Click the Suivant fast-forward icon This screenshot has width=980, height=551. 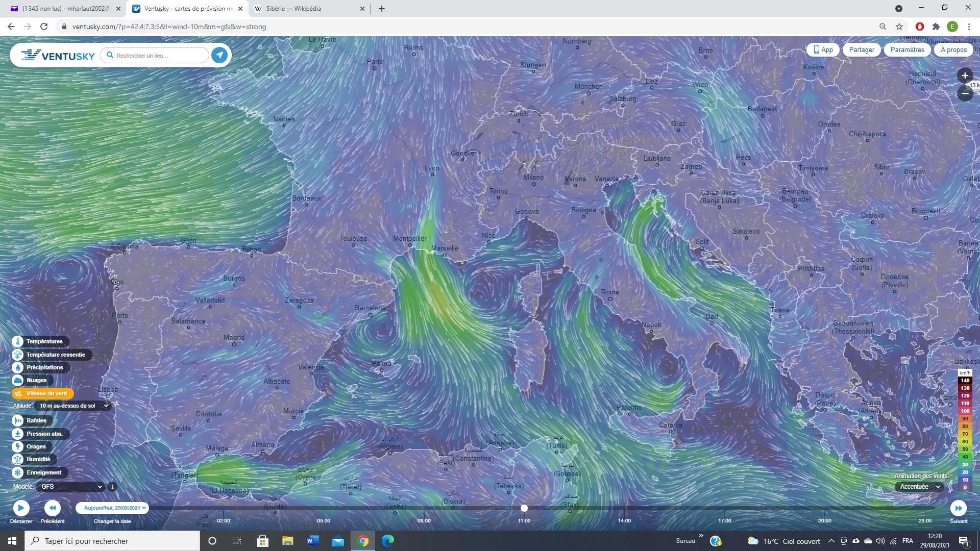(x=958, y=508)
